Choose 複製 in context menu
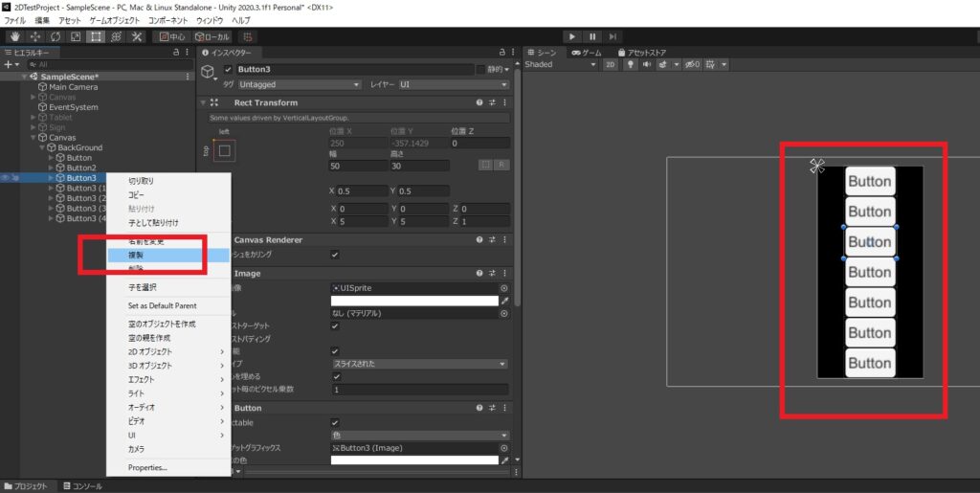Screen dimensions: 980x493 (x=168, y=255)
